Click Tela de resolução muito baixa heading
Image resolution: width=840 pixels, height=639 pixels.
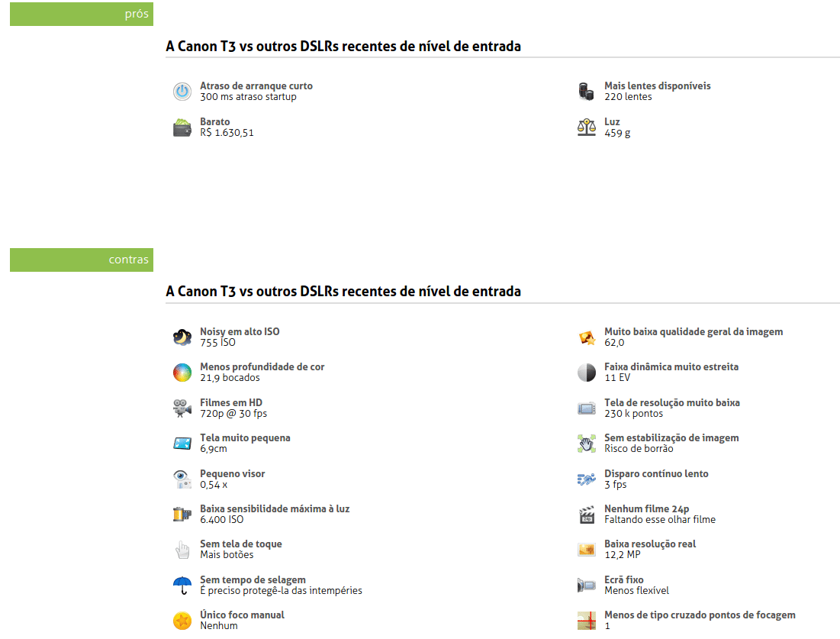672,402
